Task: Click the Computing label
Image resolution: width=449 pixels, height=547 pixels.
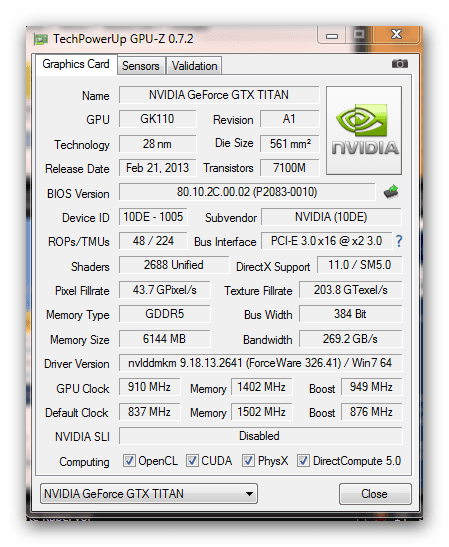Action: click(x=84, y=462)
